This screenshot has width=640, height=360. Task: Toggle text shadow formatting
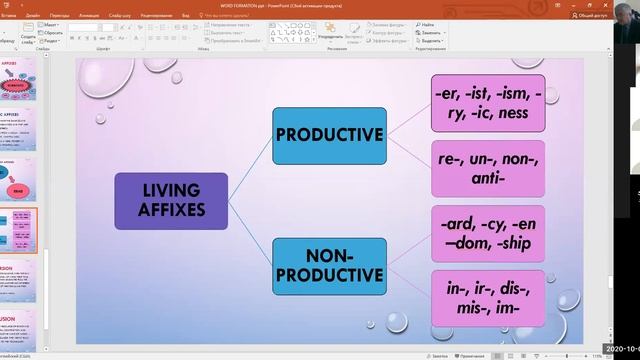94,38
